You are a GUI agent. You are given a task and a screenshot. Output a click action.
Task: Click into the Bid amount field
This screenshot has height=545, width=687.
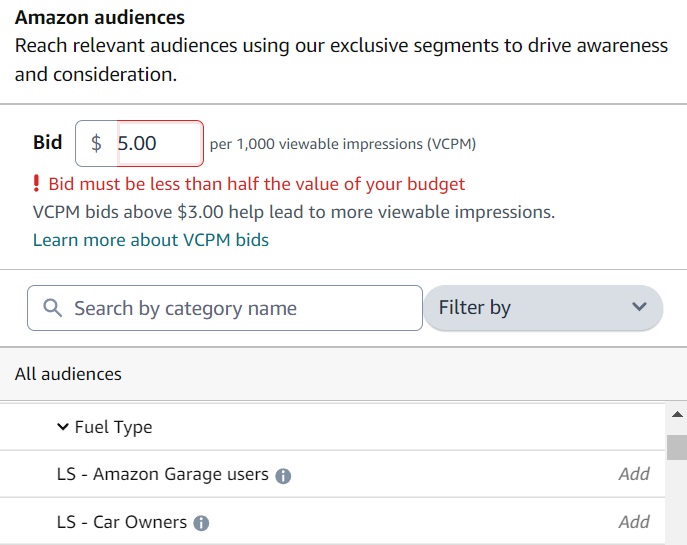(x=158, y=143)
